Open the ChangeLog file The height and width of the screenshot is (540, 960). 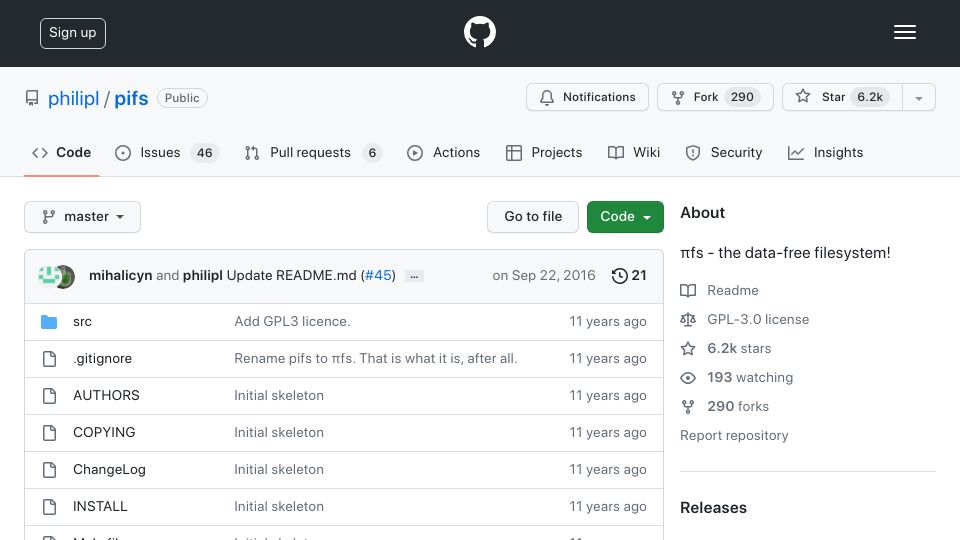pos(109,470)
